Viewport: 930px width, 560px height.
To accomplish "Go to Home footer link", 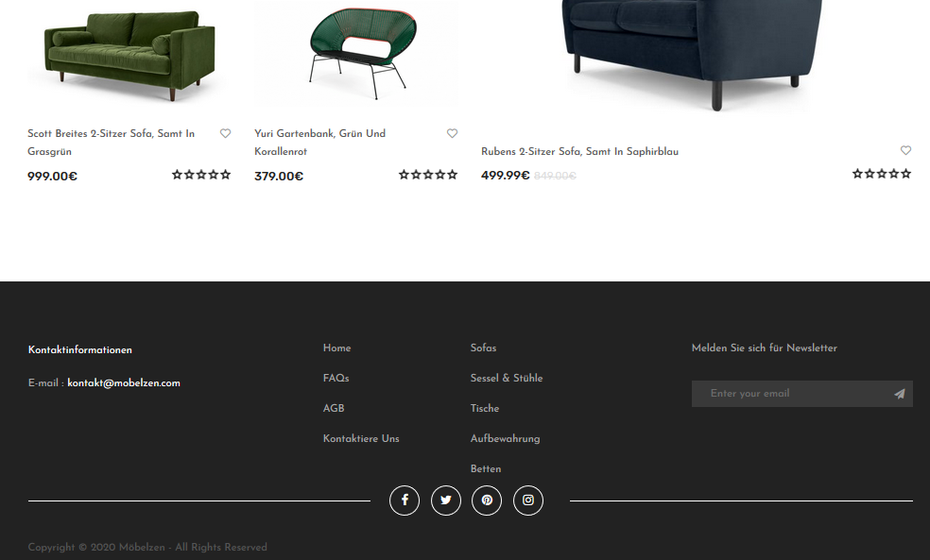I will point(336,348).
